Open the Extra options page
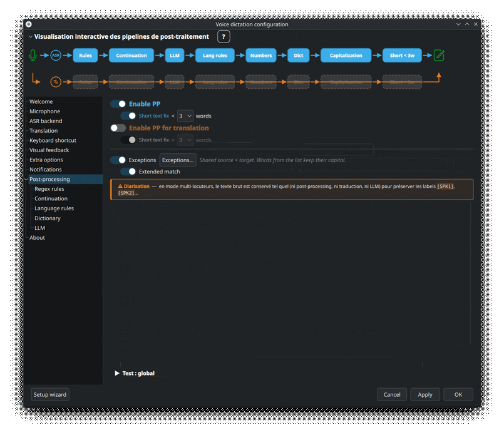The image size is (504, 435). click(46, 160)
